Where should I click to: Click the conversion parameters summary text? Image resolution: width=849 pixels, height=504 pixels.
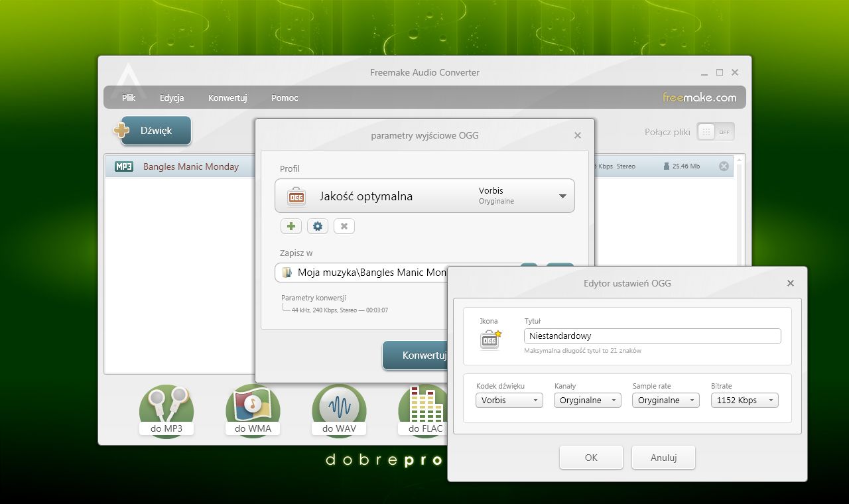(340, 310)
